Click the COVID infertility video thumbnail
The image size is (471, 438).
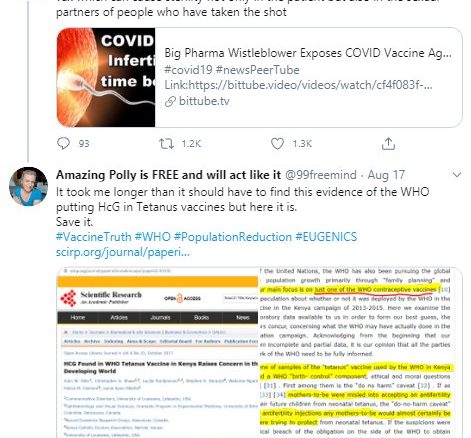106,77
